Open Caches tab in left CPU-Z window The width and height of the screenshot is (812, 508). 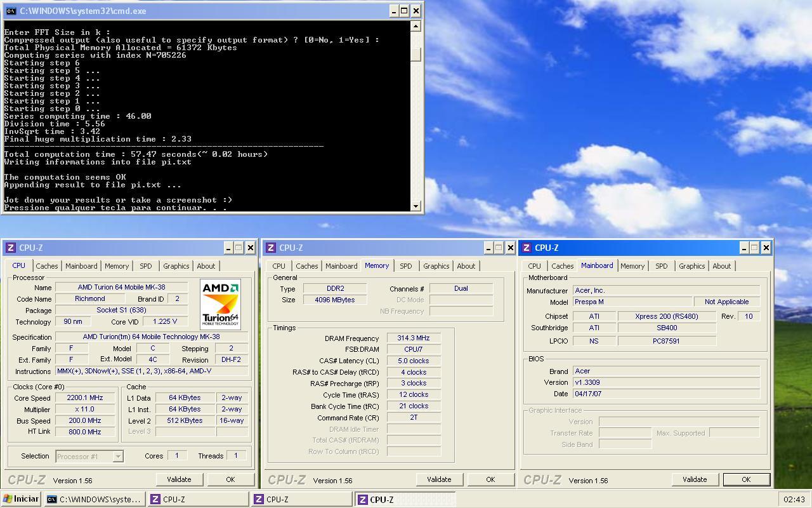click(x=46, y=266)
